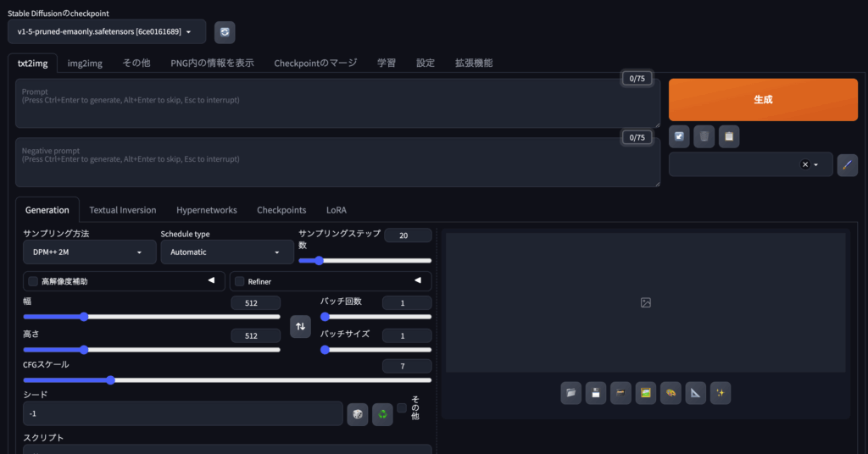868x454 pixels.
Task: Click the 高さ value field 512
Action: coord(255,335)
